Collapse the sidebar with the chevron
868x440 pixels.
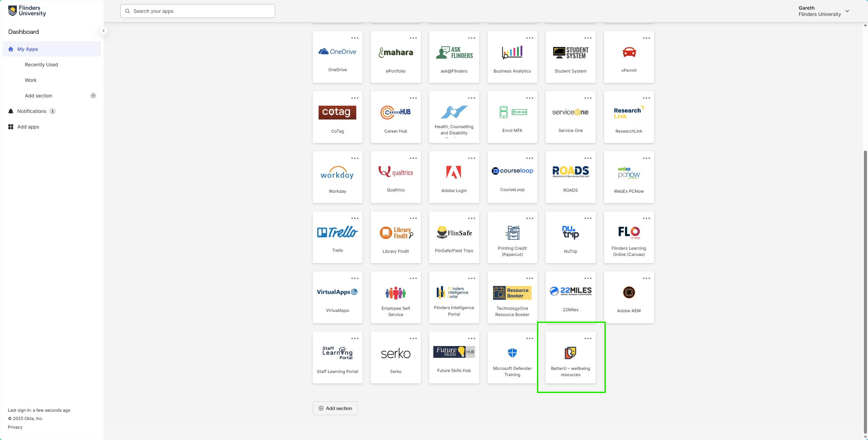(103, 31)
